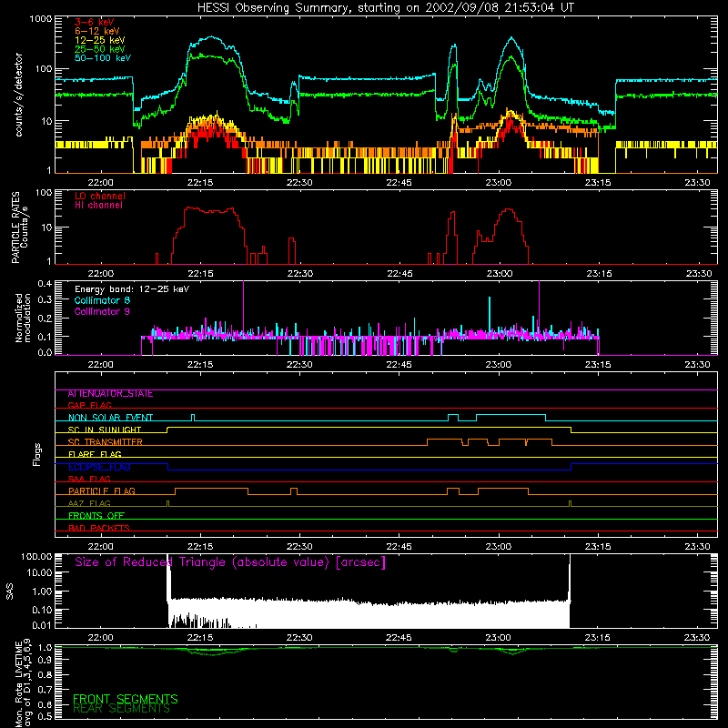The height and width of the screenshot is (728, 728).
Task: Click the 'SAA_FLAG' flag label
Action: (89, 479)
